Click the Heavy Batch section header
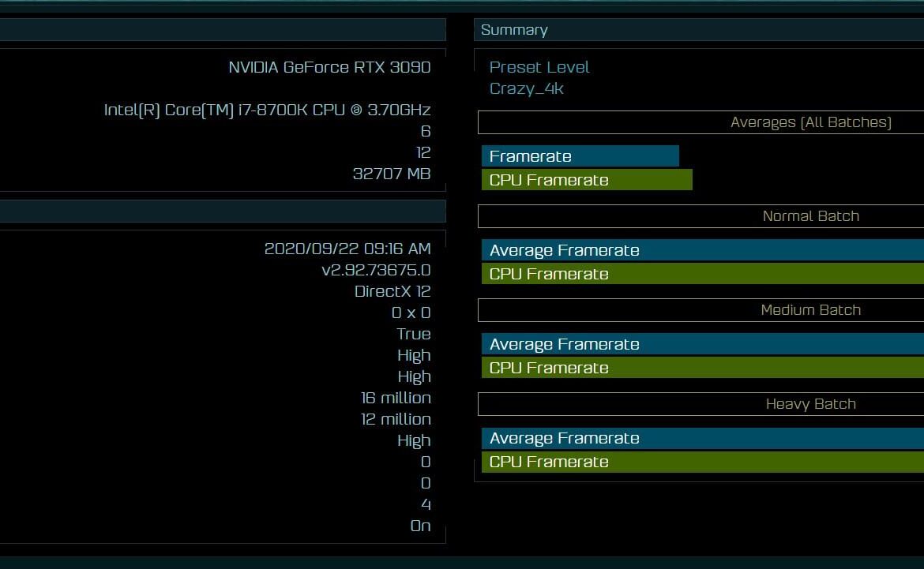Viewport: 924px width, 569px height. 811,403
